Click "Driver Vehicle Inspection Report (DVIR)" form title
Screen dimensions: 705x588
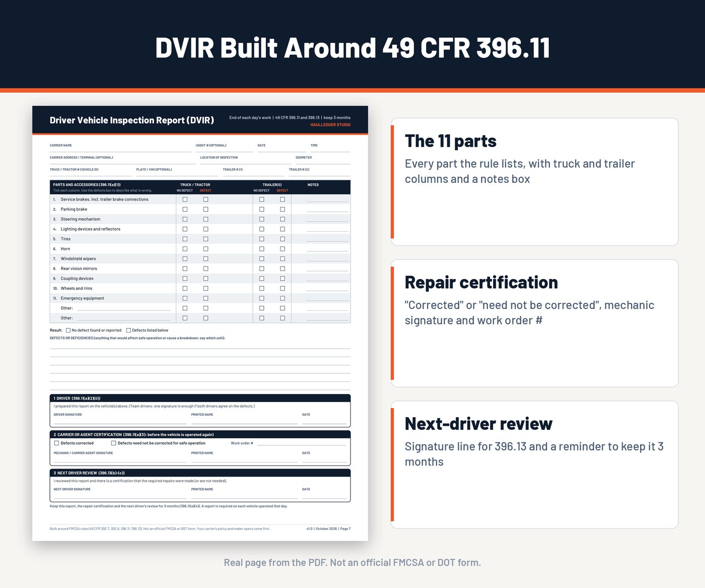click(132, 120)
